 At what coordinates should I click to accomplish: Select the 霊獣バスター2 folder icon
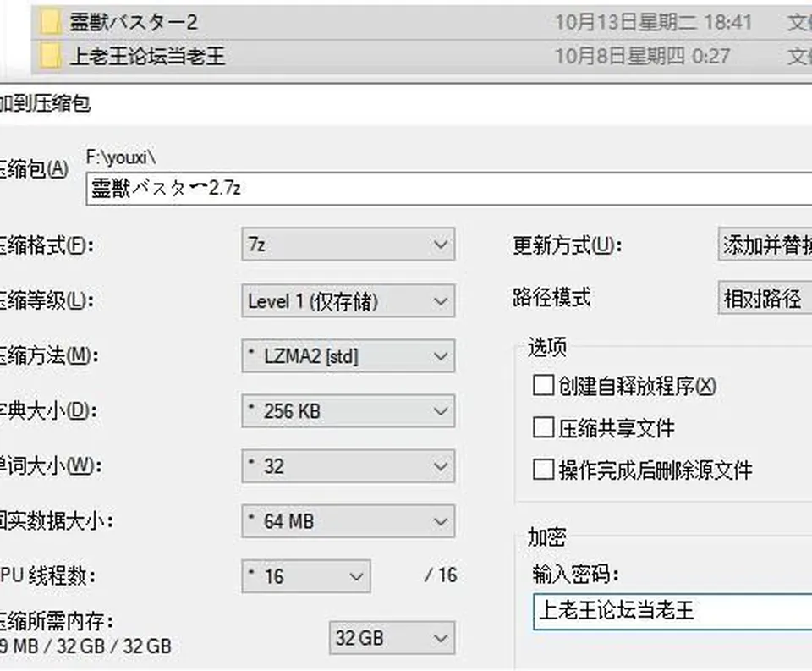(50, 22)
